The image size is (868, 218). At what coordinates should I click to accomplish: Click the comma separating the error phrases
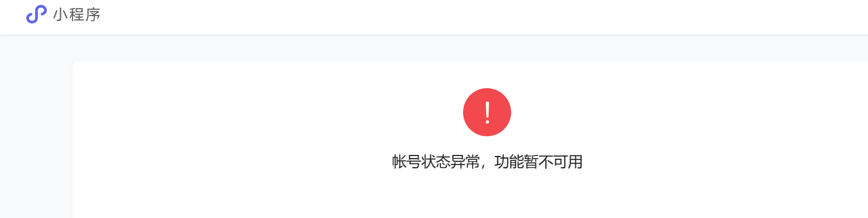click(x=483, y=167)
